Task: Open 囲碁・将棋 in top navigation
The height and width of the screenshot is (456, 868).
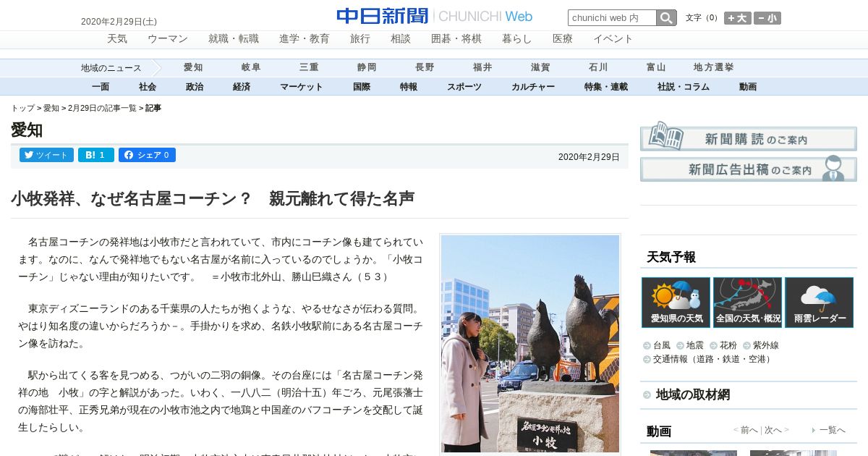Action: (x=456, y=39)
